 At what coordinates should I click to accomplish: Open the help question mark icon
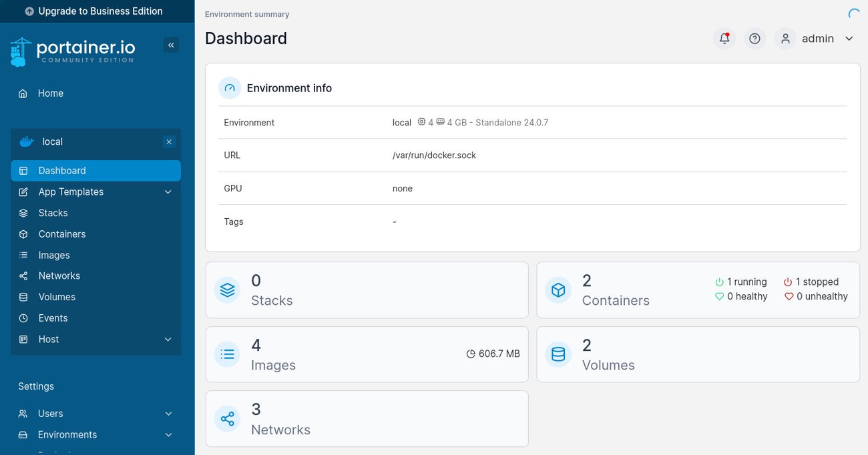(x=754, y=38)
